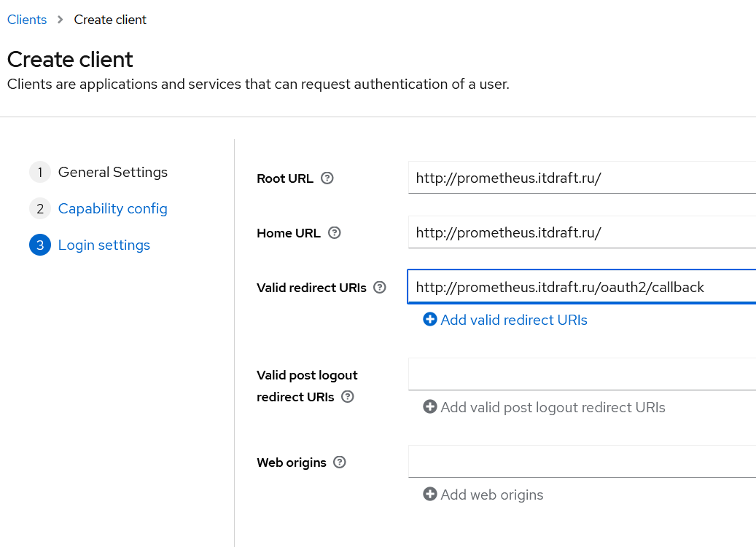Click plus icon for Add valid redirect URIs
This screenshot has height=547, width=756.
coord(430,320)
